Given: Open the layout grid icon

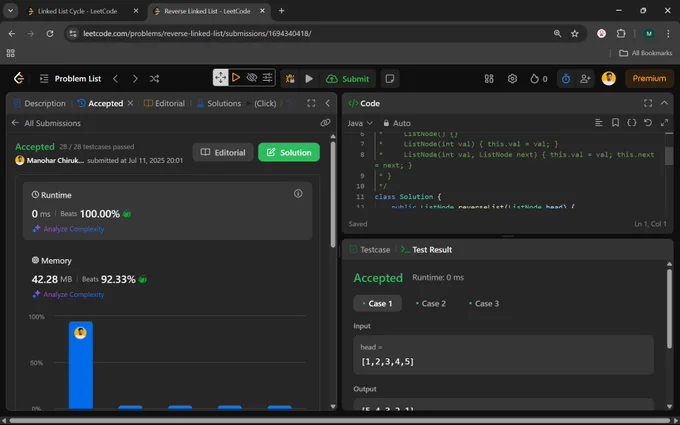Looking at the screenshot, I should [489, 78].
